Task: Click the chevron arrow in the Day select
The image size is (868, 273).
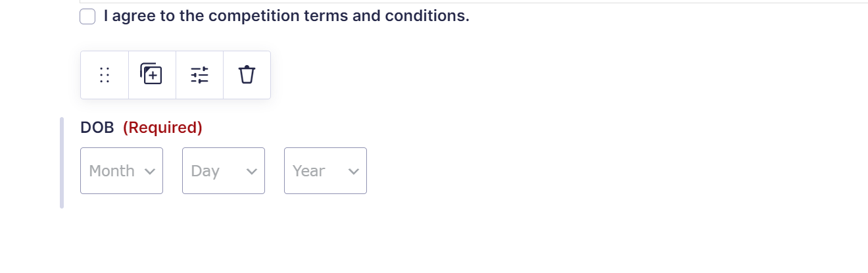Action: pos(251,172)
